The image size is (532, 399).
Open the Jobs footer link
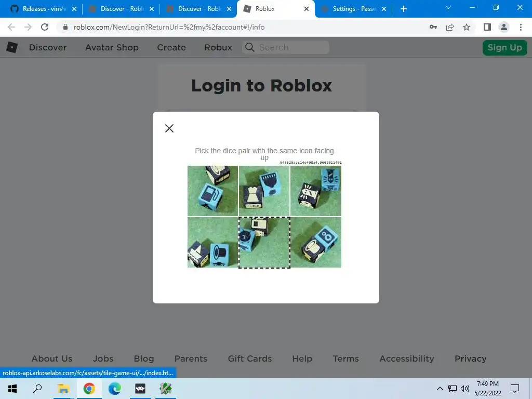103,358
